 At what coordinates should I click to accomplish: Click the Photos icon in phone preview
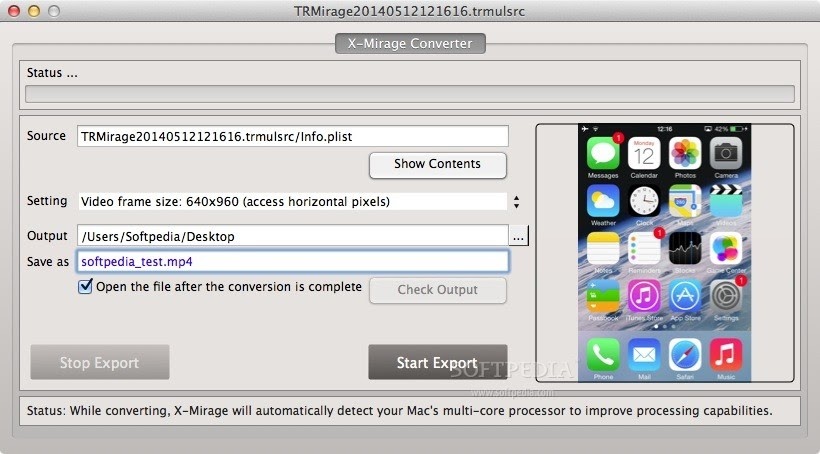685,153
